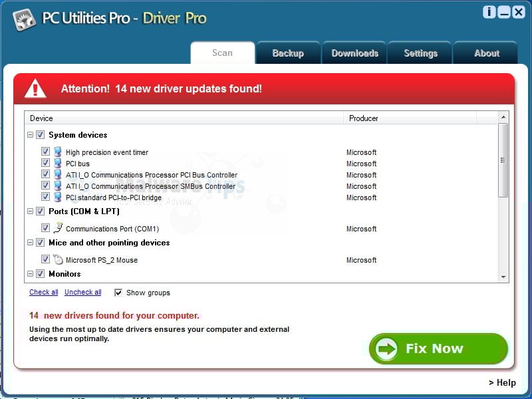Image resolution: width=532 pixels, height=399 pixels.
Task: Select the PCI bus row text
Action: 78,164
